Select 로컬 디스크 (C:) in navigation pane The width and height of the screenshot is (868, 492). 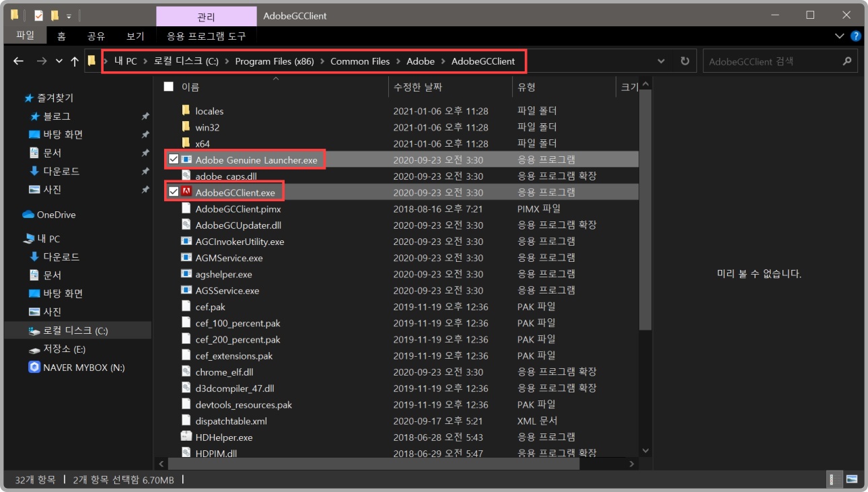tap(77, 331)
